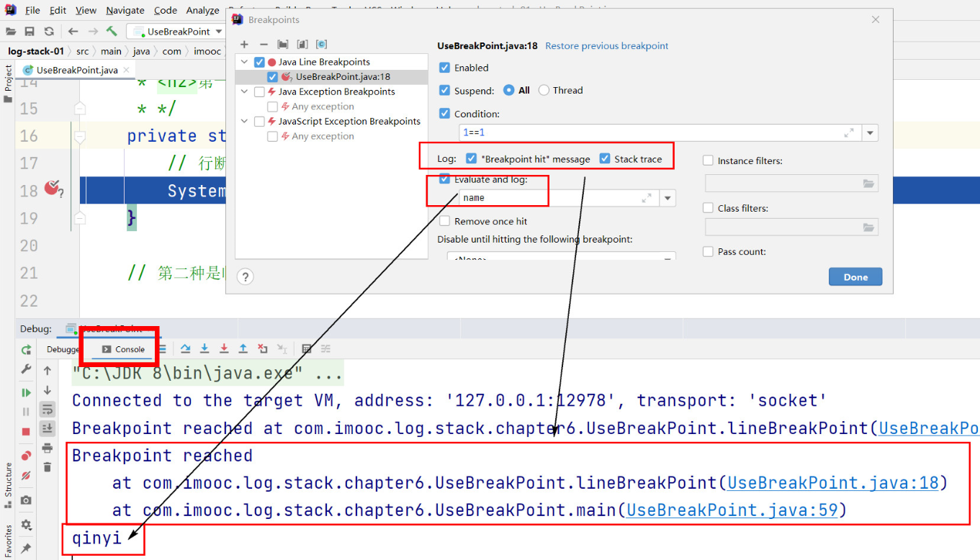The width and height of the screenshot is (980, 560).
Task: Switch to the Console tab
Action: click(123, 349)
